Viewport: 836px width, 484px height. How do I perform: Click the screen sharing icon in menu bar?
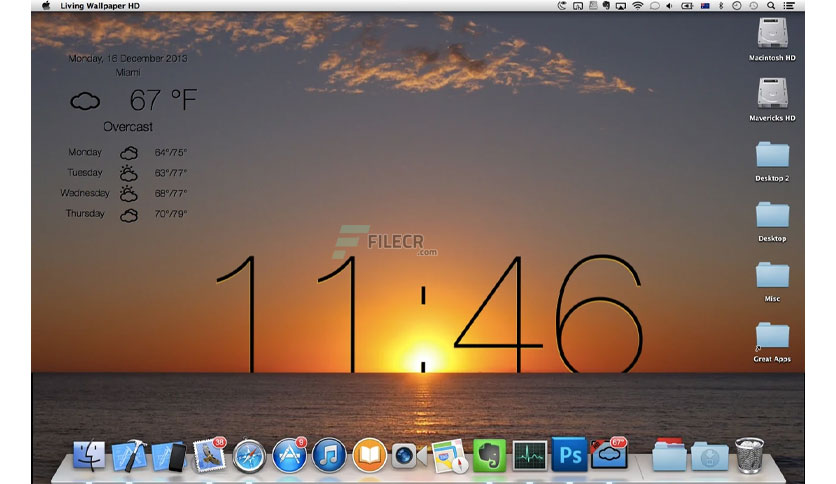578,6
